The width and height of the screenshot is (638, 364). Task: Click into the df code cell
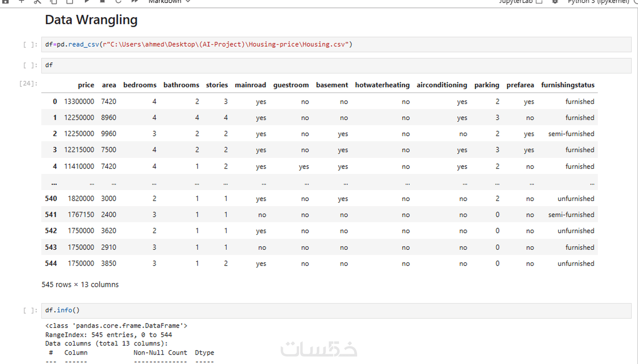pos(336,65)
